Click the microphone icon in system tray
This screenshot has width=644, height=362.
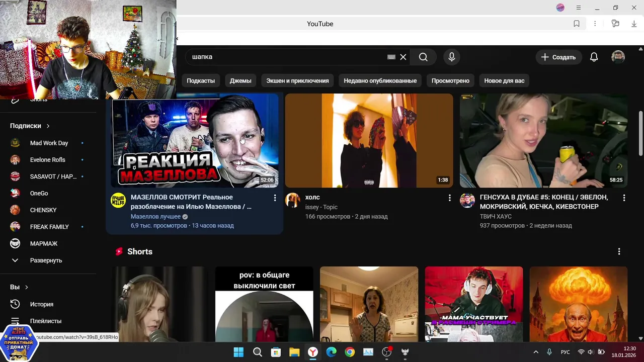(x=549, y=352)
